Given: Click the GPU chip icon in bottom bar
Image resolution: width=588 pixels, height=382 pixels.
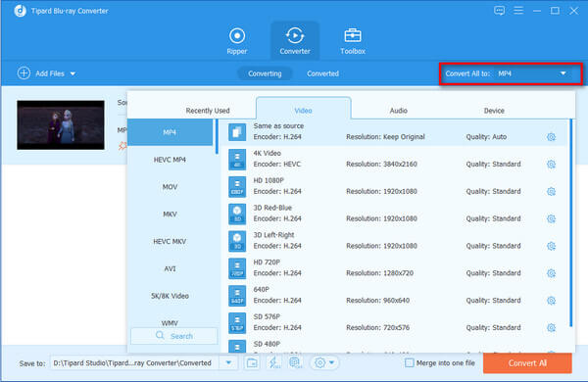Looking at the screenshot, I should tap(296, 362).
